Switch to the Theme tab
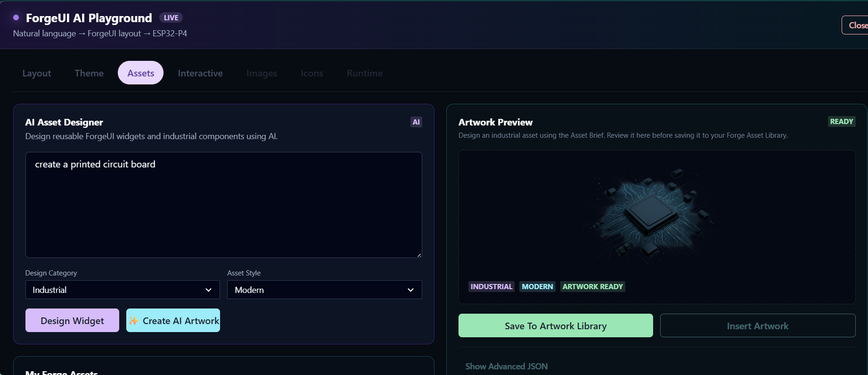The height and width of the screenshot is (375, 868). point(89,73)
